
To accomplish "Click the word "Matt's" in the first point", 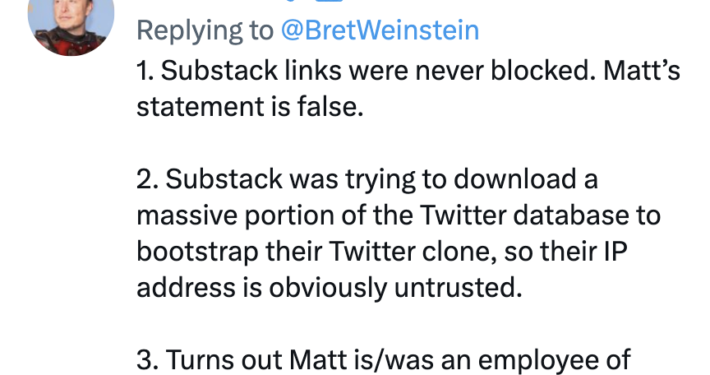I will [x=642, y=71].
